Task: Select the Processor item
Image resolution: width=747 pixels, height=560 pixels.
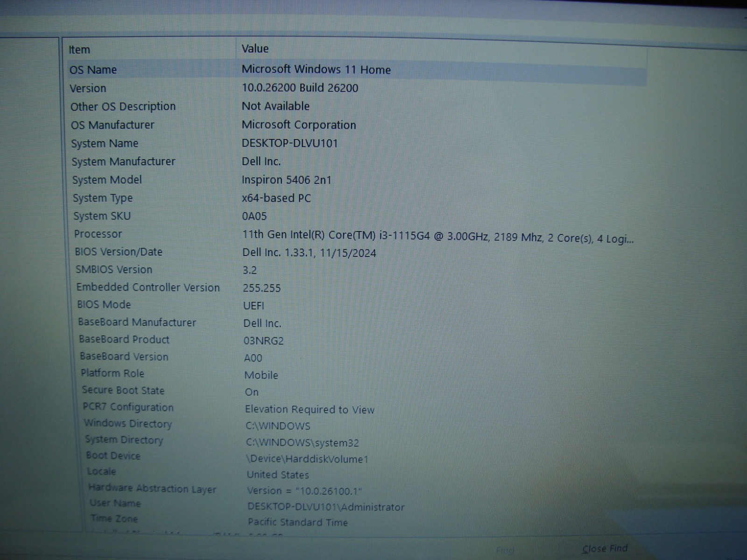Action: click(98, 234)
